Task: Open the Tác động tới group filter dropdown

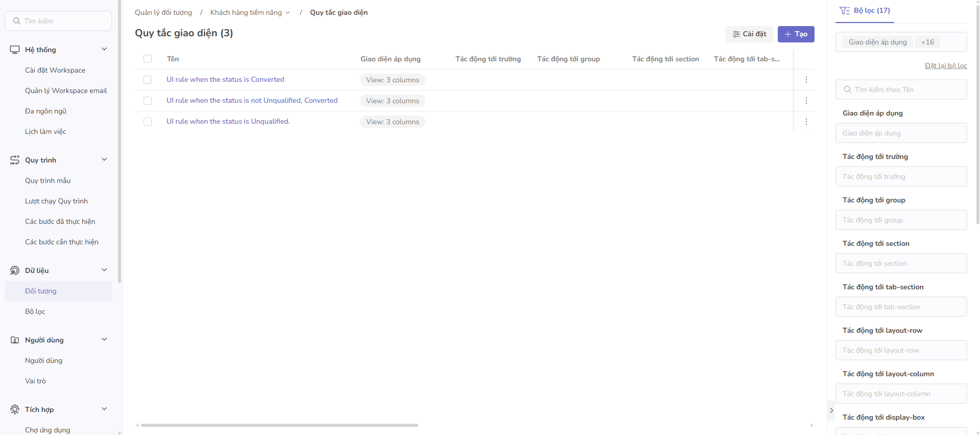Action: click(901, 220)
